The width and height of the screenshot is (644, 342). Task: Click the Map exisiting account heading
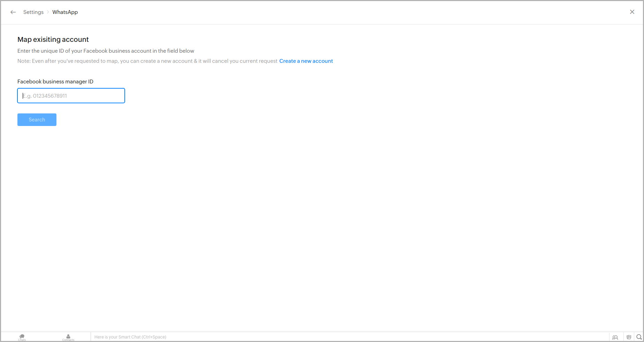point(53,39)
